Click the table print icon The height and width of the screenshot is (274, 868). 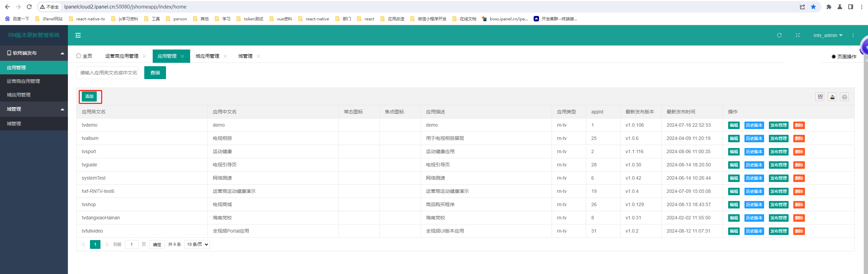(x=845, y=97)
